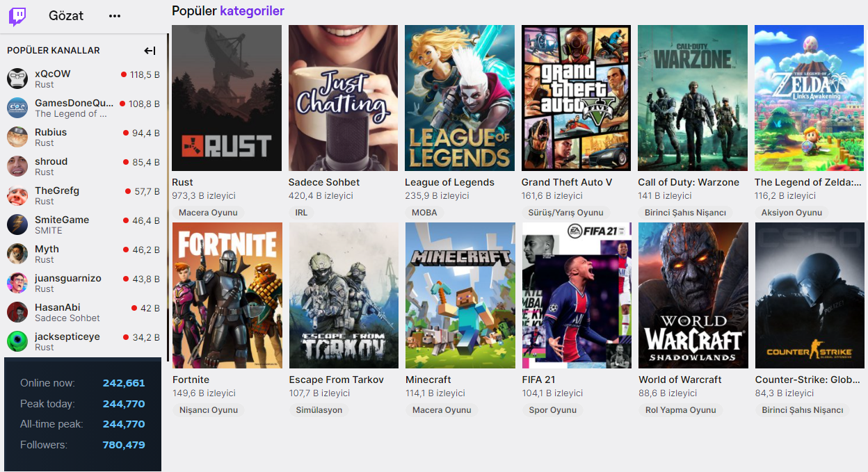The width and height of the screenshot is (868, 472).
Task: Click 'Fortnite' category title
Action: [x=191, y=380]
